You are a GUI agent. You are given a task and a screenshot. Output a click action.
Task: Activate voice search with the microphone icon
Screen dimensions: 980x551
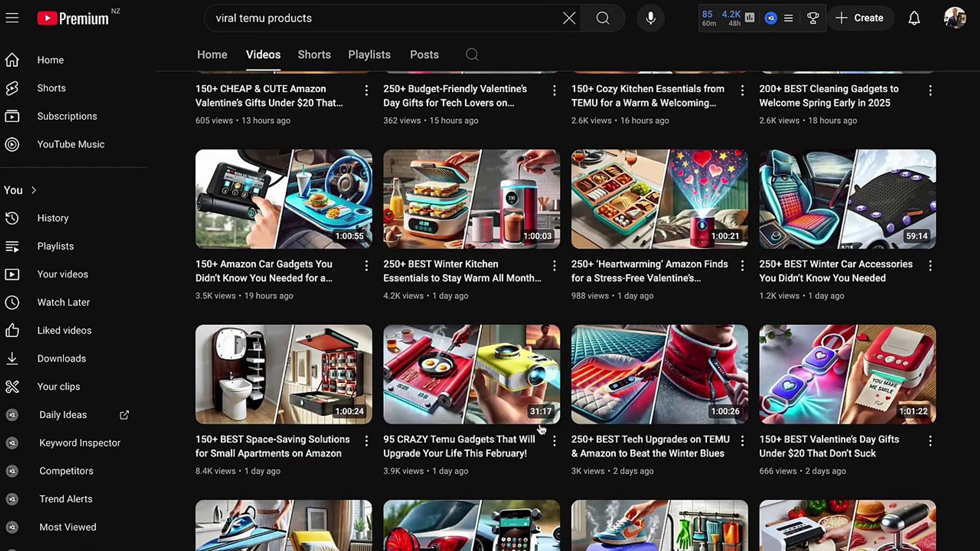pos(650,18)
